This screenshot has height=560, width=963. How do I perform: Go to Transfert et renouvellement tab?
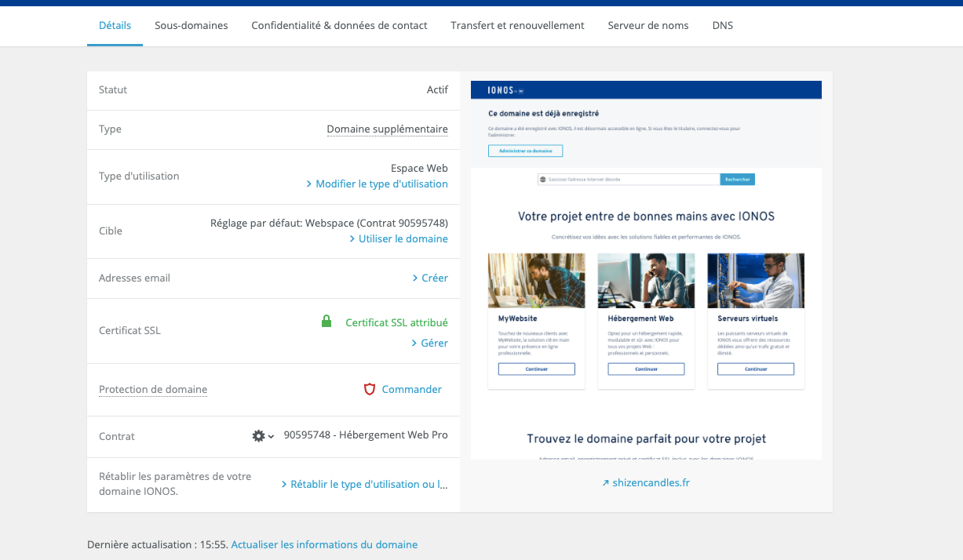(x=517, y=25)
